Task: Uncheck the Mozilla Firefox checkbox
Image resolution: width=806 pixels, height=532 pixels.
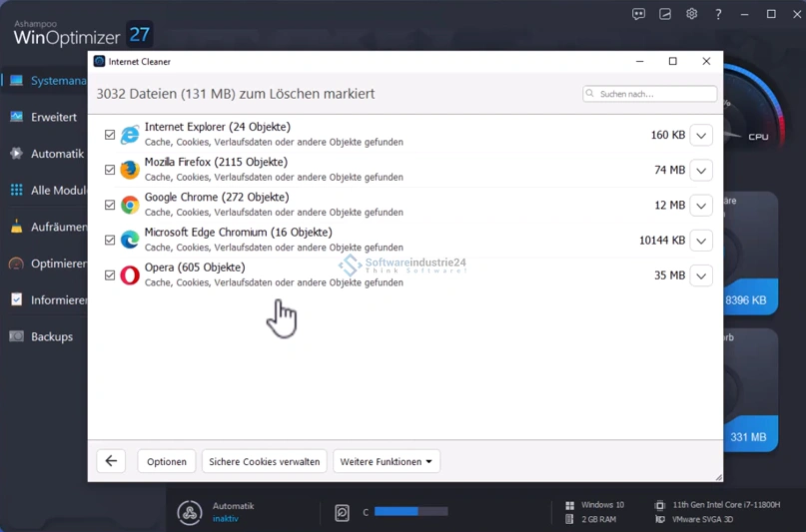Action: (110, 170)
